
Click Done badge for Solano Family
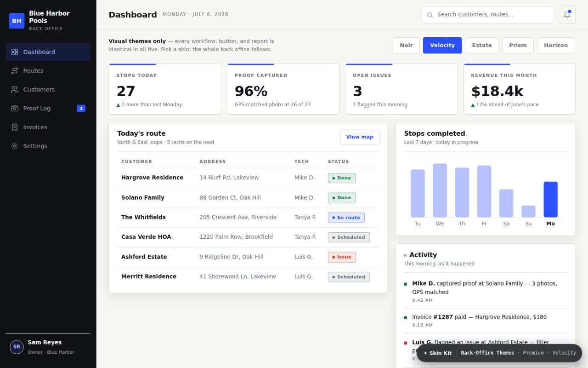pos(341,198)
